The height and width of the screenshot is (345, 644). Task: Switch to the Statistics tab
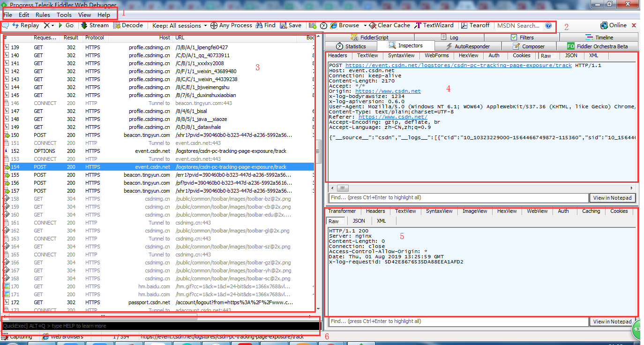(351, 46)
